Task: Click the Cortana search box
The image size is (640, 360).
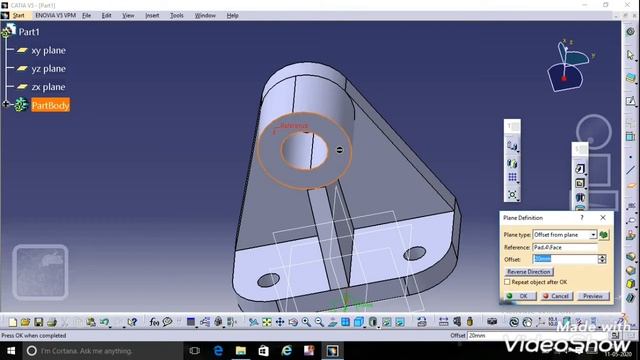Action: pos(102,351)
